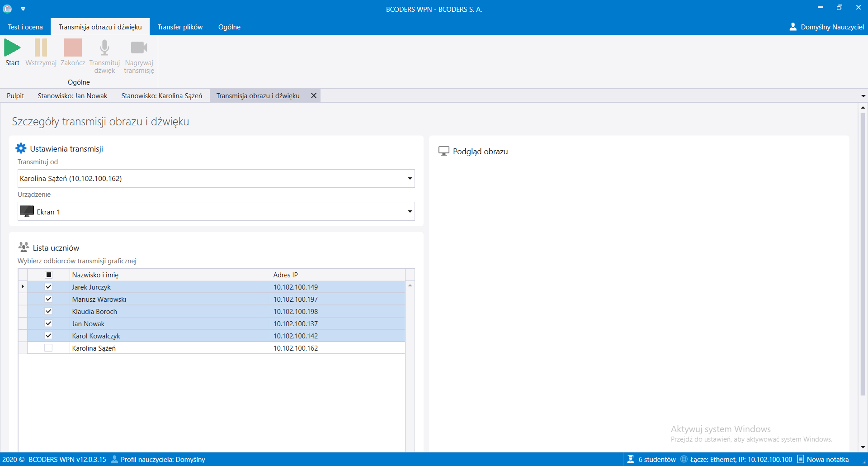Click the main panel vertical scrollbar thumb
The width and height of the screenshot is (868, 466).
[863, 254]
